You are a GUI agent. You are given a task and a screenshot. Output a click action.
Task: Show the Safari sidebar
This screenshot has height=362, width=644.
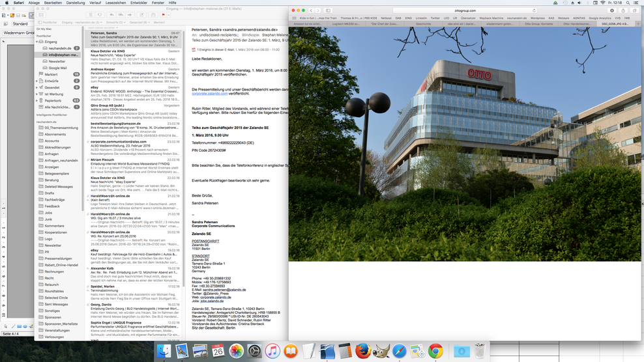[328, 10]
